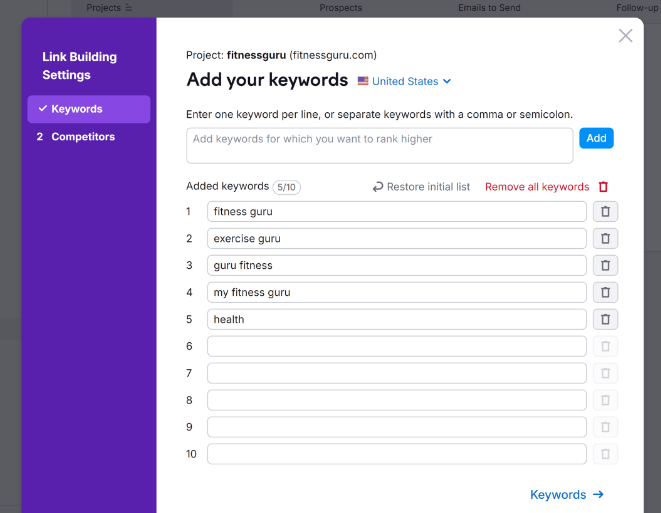Screen dimensions: 661x513
Task: Delete 'my fitness guru' keyword row
Action: click(605, 293)
